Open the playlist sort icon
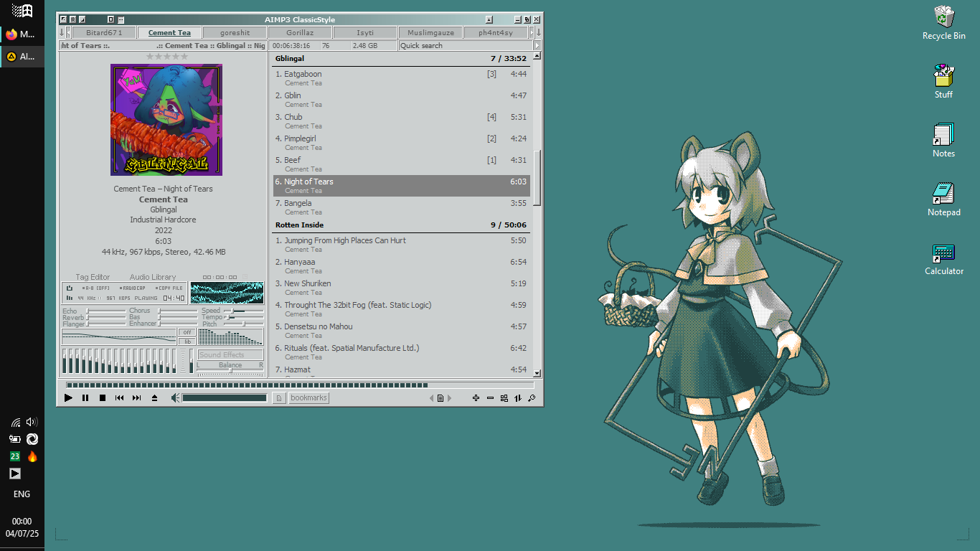 (518, 398)
